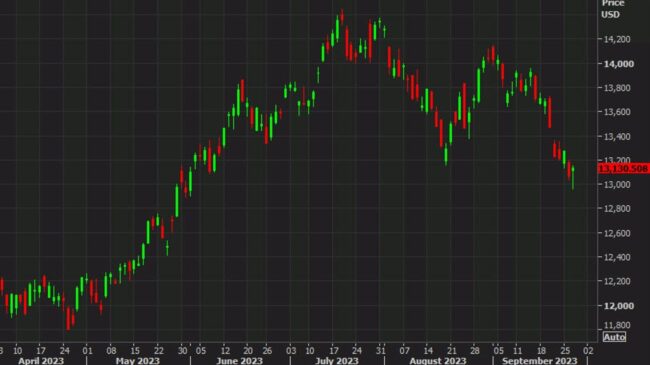Select the red 13,130.508 current price tag
Screen dimensions: 650x365
(623, 168)
